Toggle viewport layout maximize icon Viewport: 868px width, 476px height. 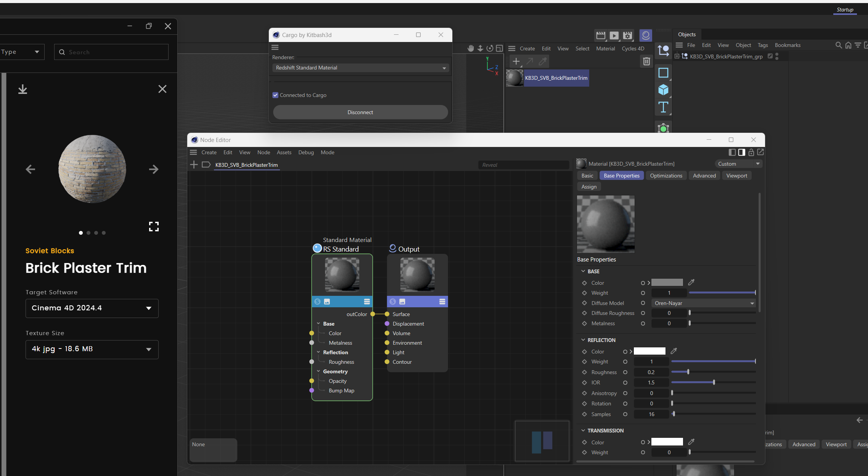[499, 48]
